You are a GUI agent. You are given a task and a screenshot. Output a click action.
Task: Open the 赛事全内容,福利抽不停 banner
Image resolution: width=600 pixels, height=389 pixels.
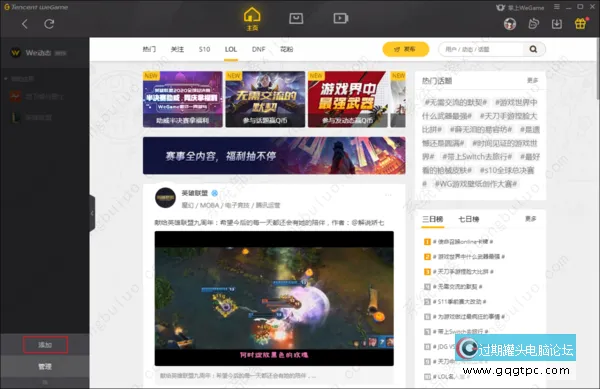point(274,156)
